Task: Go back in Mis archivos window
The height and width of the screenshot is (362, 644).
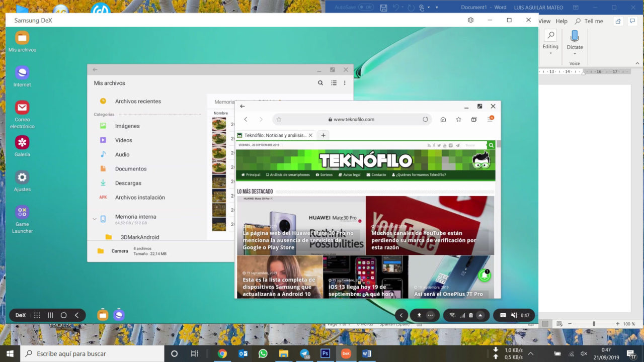Action: [95, 70]
